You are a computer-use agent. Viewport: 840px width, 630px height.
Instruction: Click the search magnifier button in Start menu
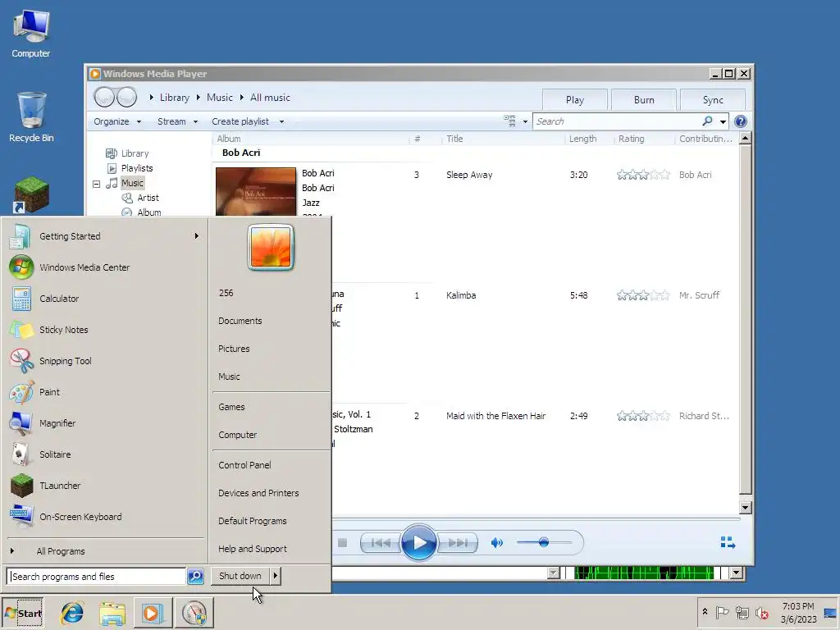point(195,576)
